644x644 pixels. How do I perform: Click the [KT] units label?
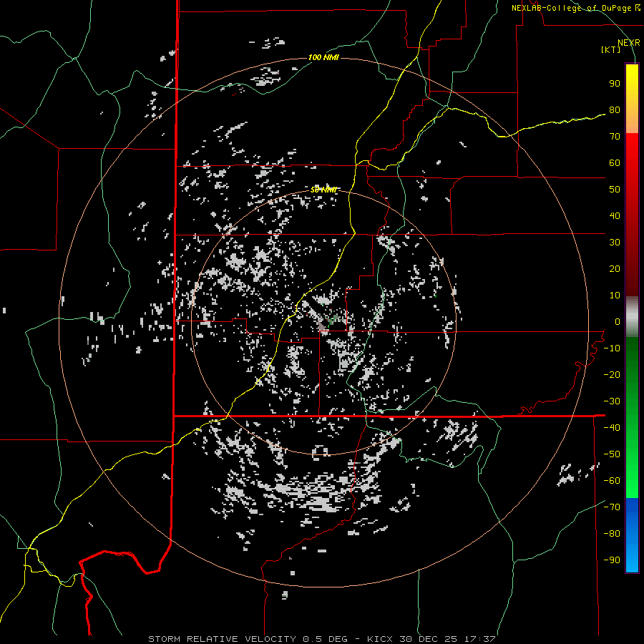(x=610, y=49)
